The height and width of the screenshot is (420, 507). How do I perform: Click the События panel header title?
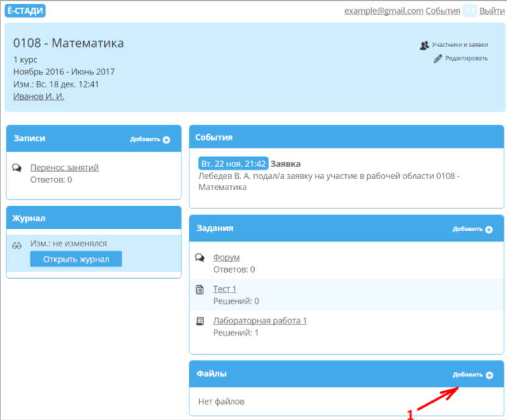214,137
